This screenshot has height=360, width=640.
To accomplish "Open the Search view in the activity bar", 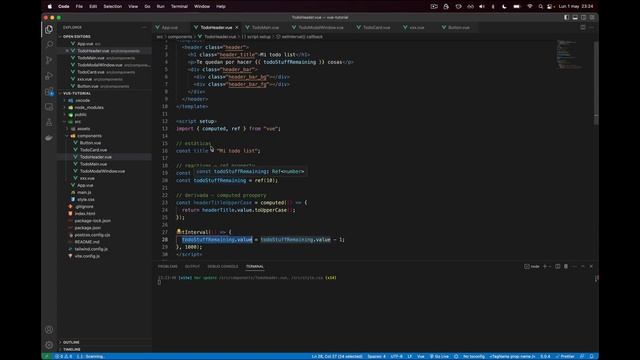I will tap(49, 44).
